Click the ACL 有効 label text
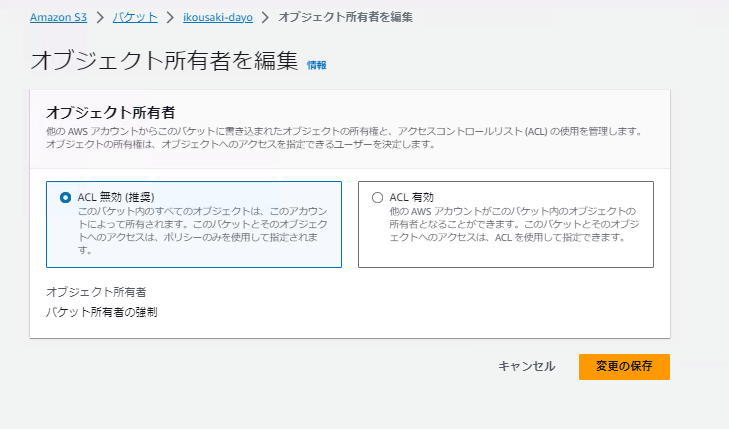Screen dimensions: 729x429 click(411, 197)
